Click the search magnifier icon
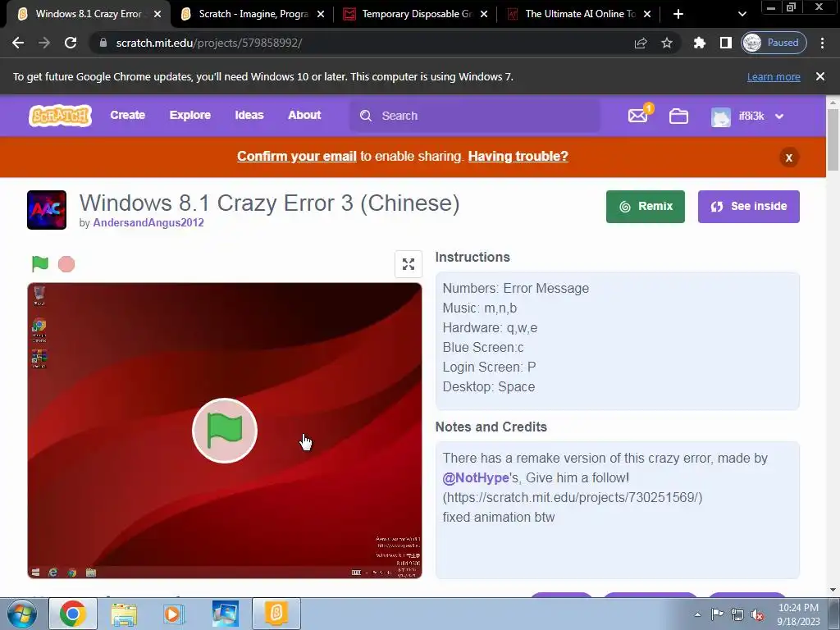This screenshot has width=840, height=630. pos(365,116)
